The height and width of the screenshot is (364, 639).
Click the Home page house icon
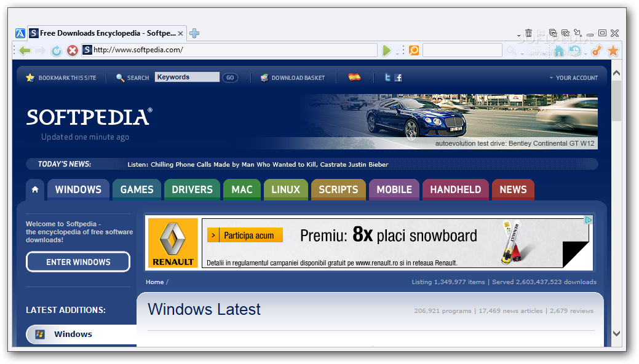coord(558,50)
